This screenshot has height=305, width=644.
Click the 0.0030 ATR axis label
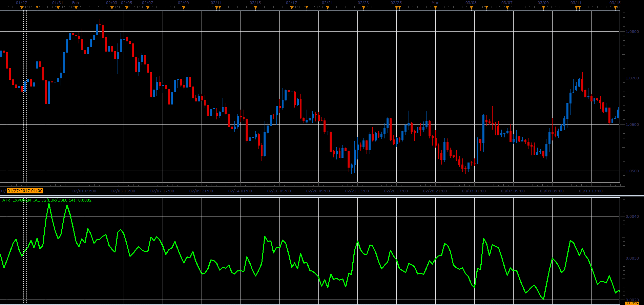coord(632,258)
